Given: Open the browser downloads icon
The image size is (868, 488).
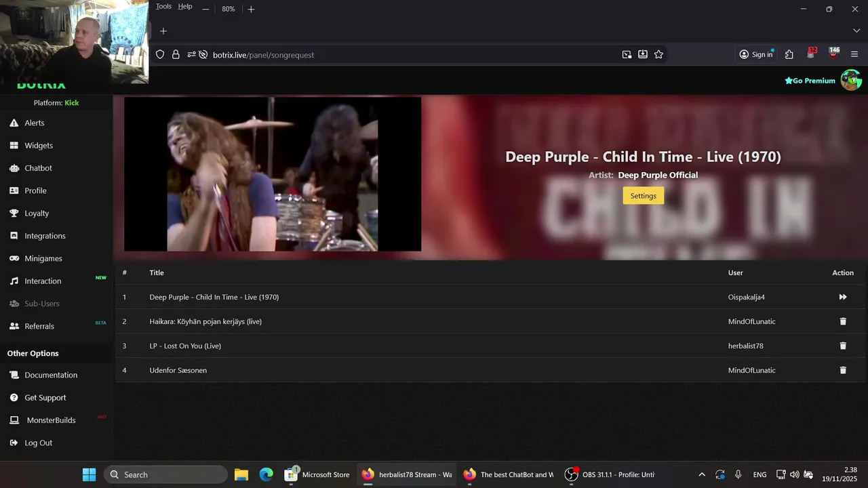Looking at the screenshot, I should click(x=642, y=55).
